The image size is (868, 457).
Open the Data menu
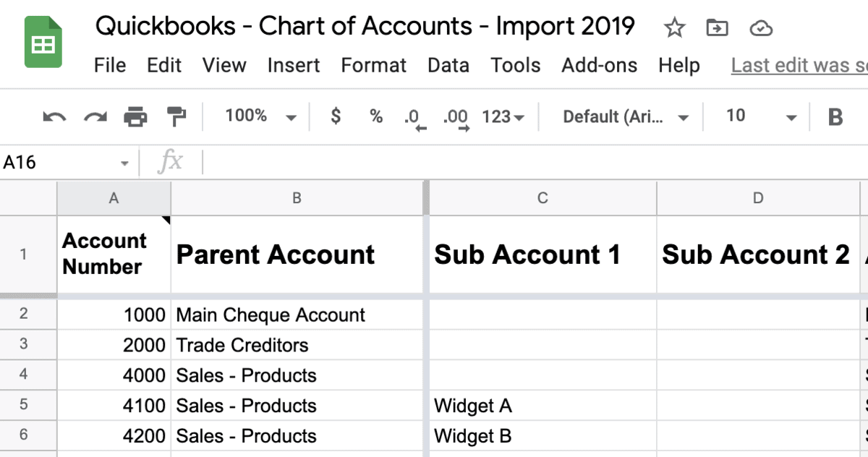point(448,65)
